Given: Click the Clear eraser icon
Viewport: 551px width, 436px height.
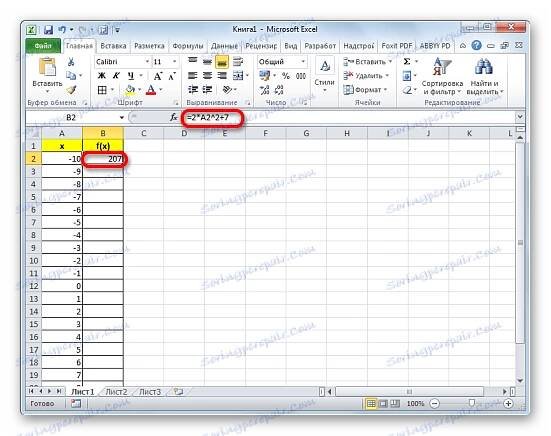Looking at the screenshot, I should coord(407,90).
